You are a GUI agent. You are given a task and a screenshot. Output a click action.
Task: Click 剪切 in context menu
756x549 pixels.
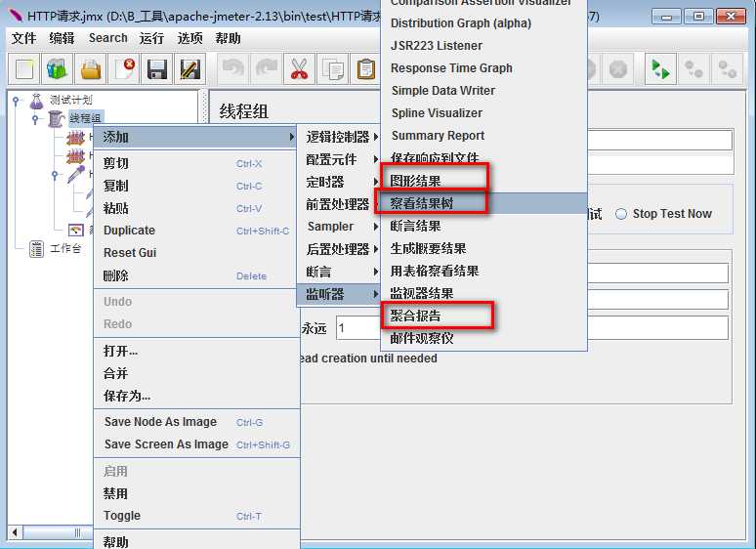tap(196, 163)
